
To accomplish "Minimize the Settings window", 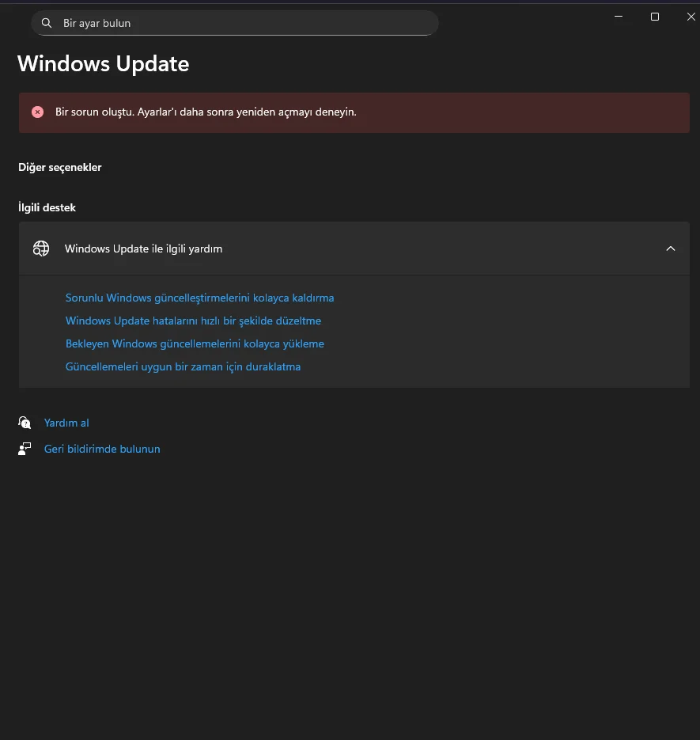I will (x=619, y=17).
